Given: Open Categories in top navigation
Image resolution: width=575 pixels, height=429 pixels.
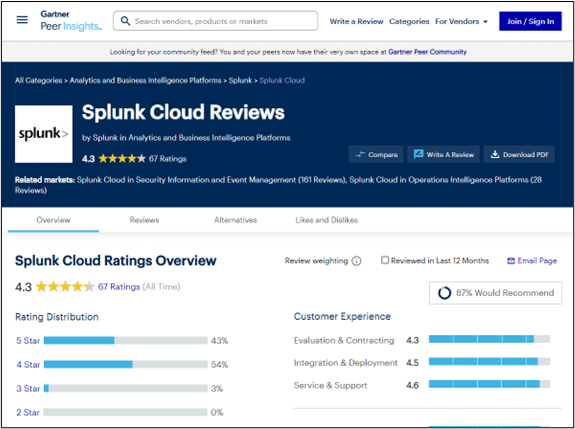Looking at the screenshot, I should [409, 21].
